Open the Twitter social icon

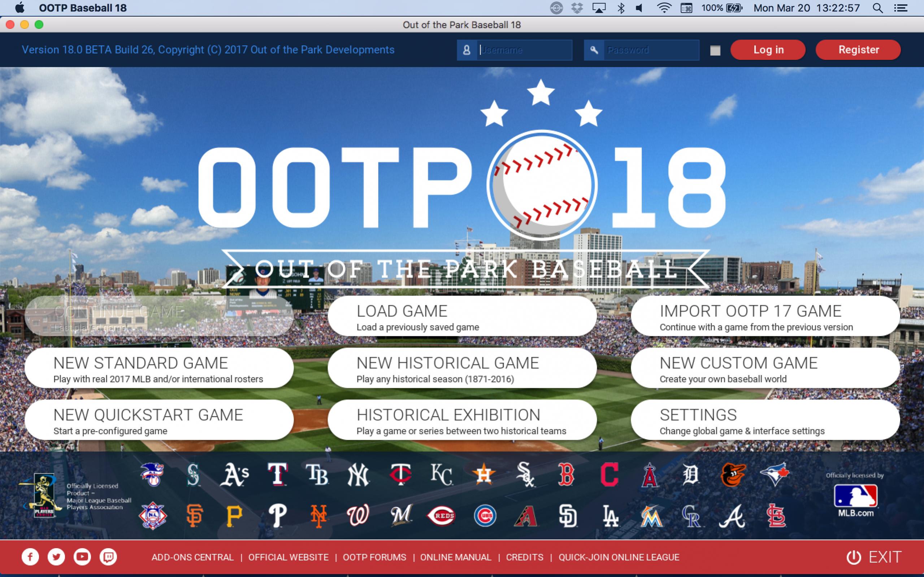point(56,557)
